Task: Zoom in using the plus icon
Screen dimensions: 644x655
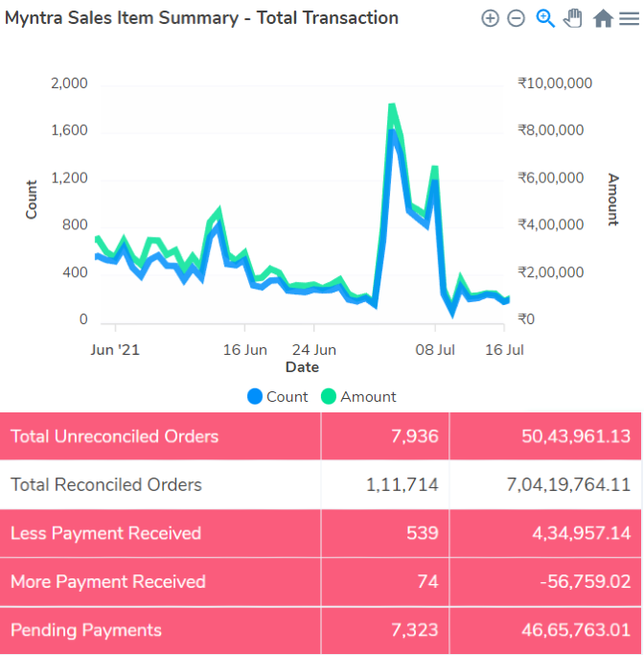Action: [x=490, y=18]
